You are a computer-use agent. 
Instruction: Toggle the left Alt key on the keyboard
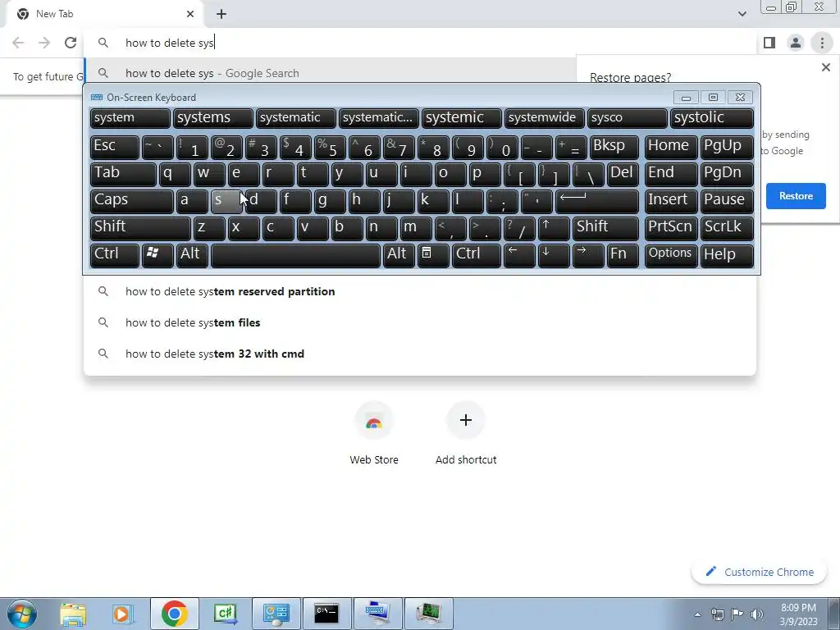tap(192, 255)
